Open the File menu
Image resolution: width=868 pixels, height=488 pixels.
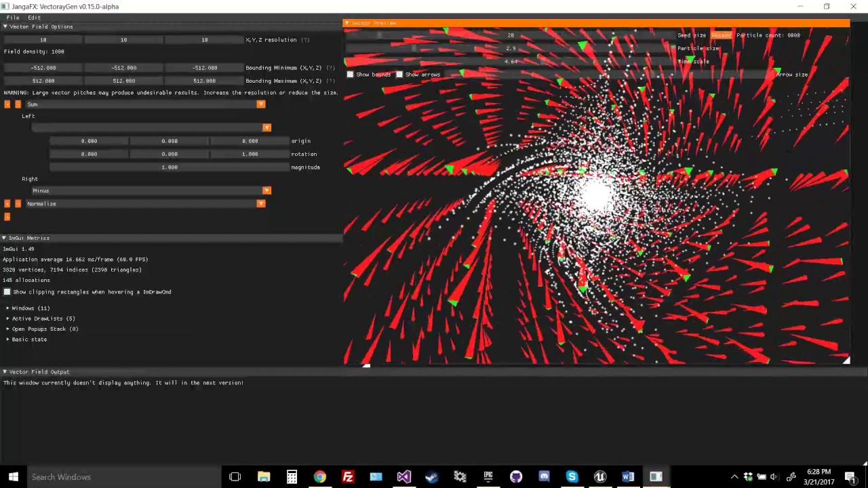coord(12,18)
